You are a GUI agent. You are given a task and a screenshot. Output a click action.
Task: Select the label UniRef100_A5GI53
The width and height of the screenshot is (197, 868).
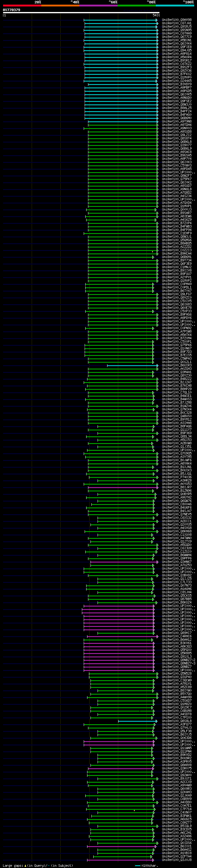pos(176,440)
